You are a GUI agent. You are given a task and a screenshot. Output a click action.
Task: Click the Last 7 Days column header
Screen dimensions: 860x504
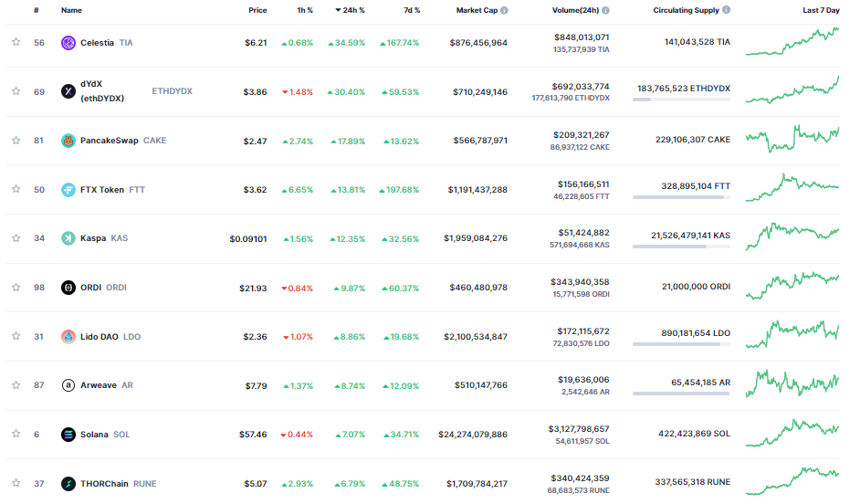pos(821,10)
